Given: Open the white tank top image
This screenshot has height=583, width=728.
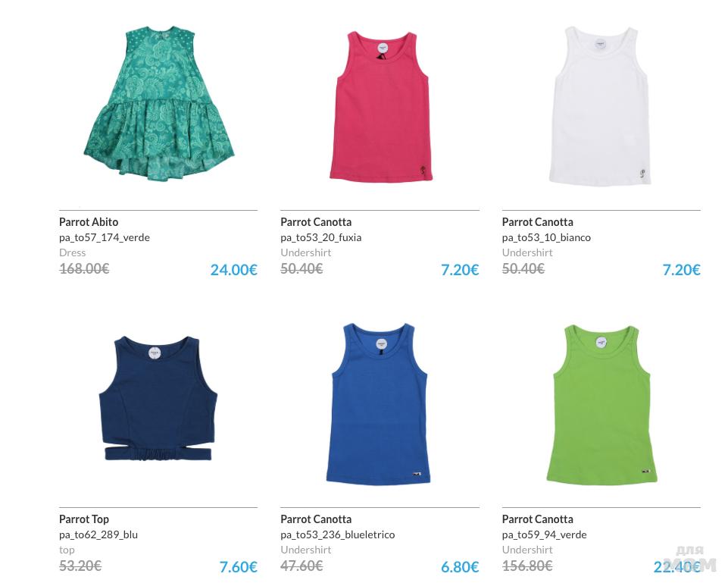Looking at the screenshot, I should [x=600, y=106].
